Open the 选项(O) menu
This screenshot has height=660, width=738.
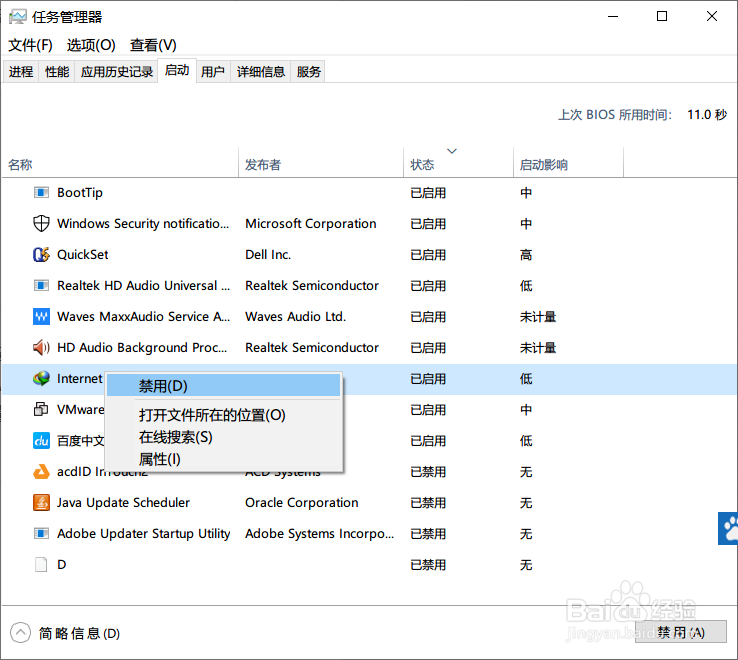(x=91, y=45)
